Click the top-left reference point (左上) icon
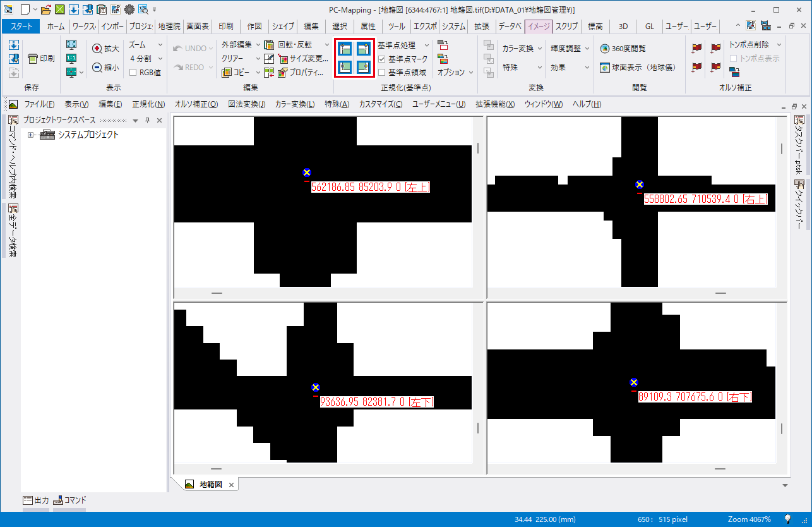The image size is (812, 527). 345,49
